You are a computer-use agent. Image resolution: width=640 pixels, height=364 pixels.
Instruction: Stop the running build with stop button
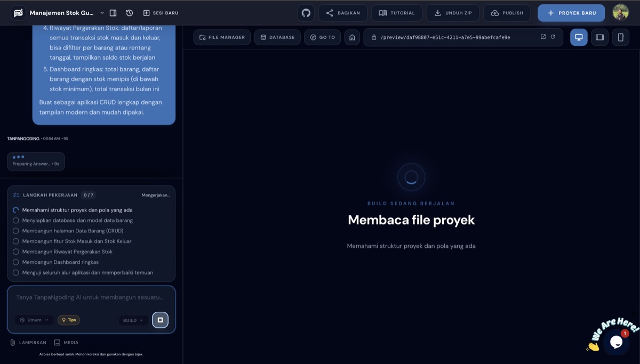[x=160, y=320]
